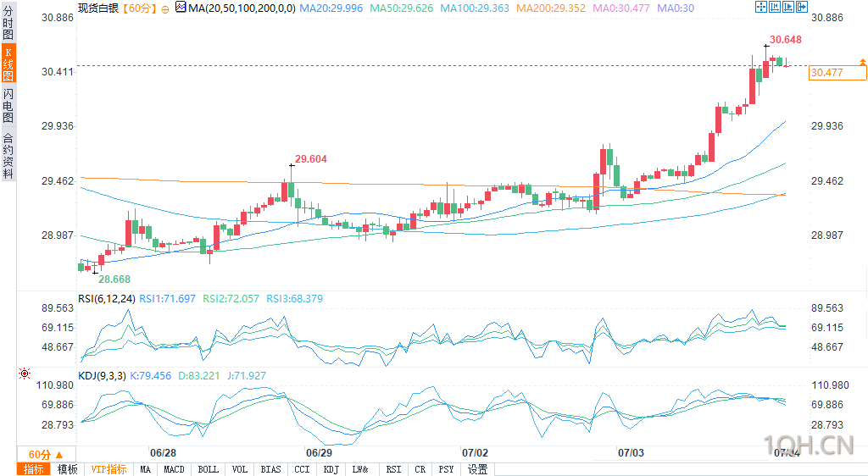Click the red sun indicator icon

tap(25, 374)
